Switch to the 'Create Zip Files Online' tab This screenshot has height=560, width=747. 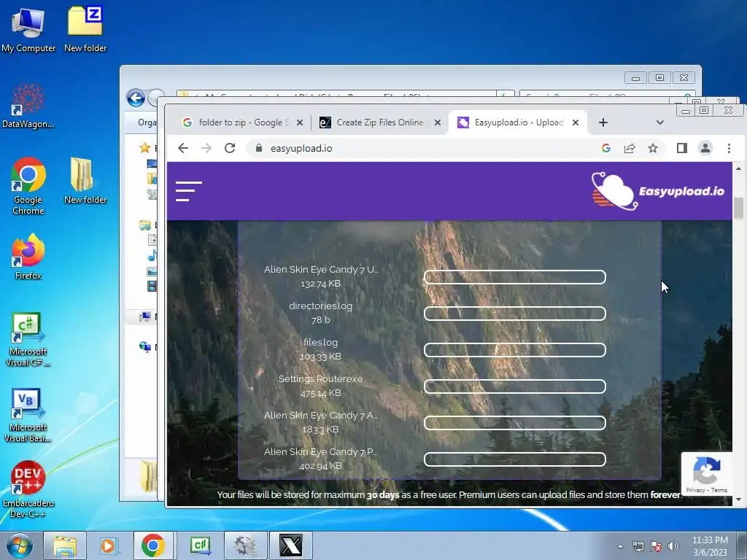(x=380, y=122)
